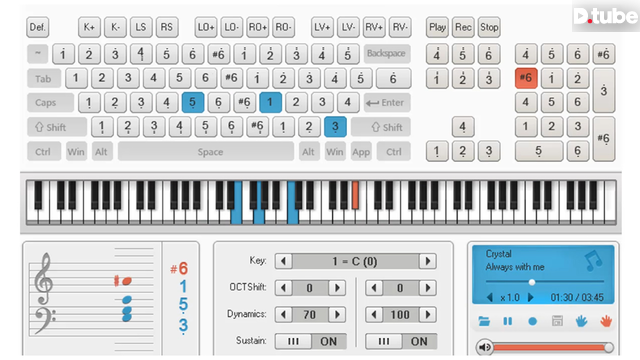Viewport: 640px width, 360px height.
Task: Click the RV+ button
Action: (x=374, y=27)
